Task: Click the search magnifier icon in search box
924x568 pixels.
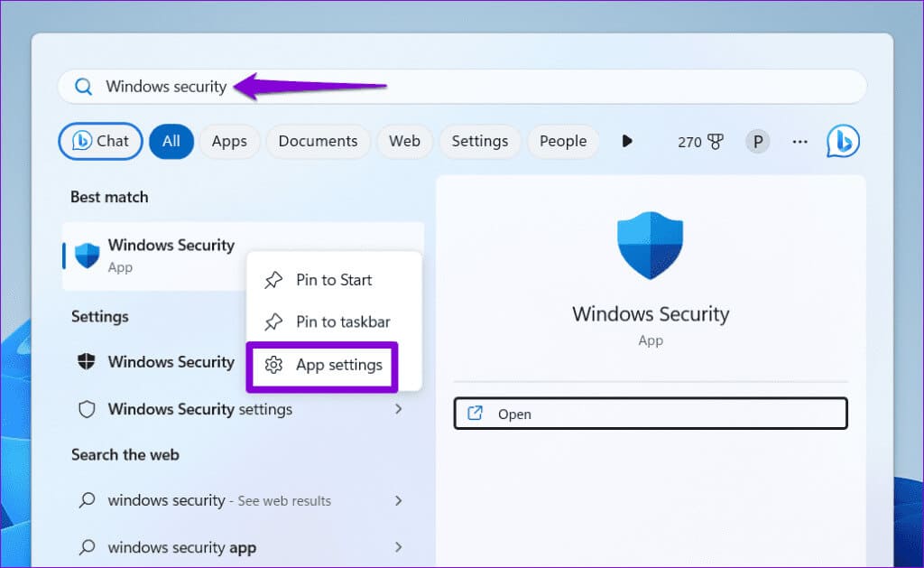Action: [x=83, y=87]
